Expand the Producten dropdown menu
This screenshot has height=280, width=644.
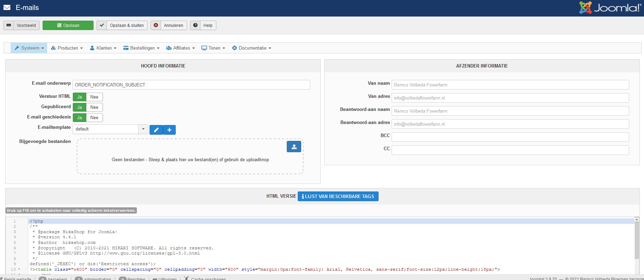tap(67, 48)
